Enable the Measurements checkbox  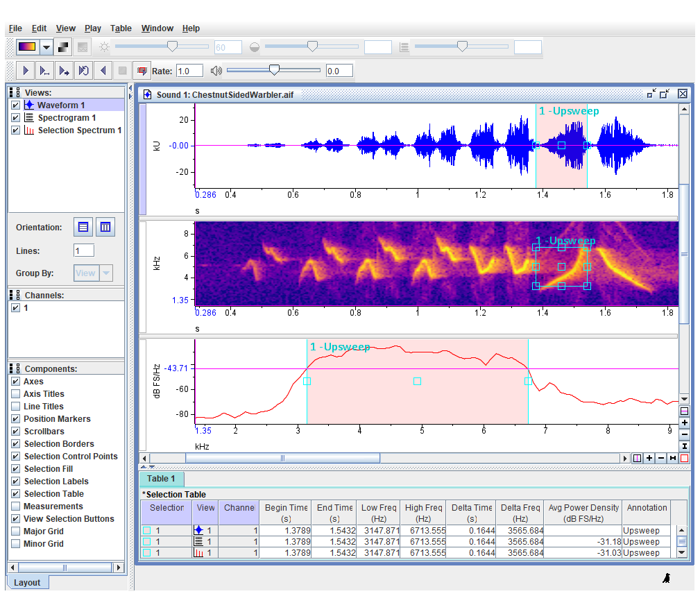(x=16, y=506)
